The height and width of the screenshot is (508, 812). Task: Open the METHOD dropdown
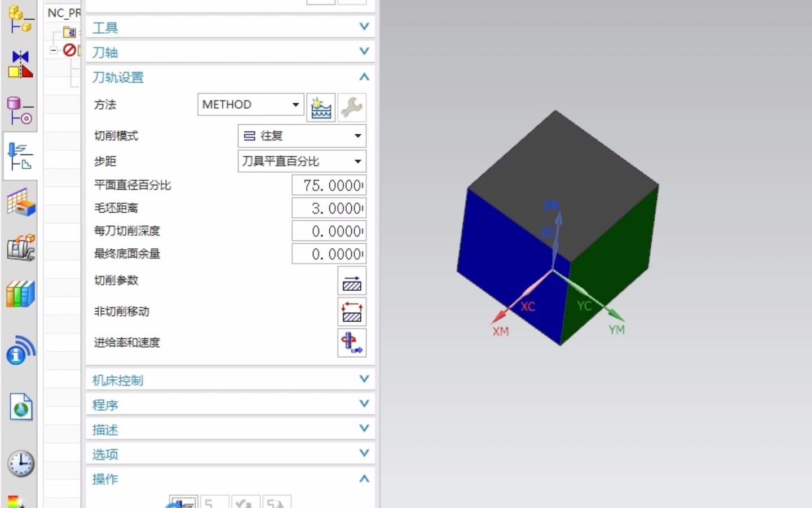[x=251, y=104]
